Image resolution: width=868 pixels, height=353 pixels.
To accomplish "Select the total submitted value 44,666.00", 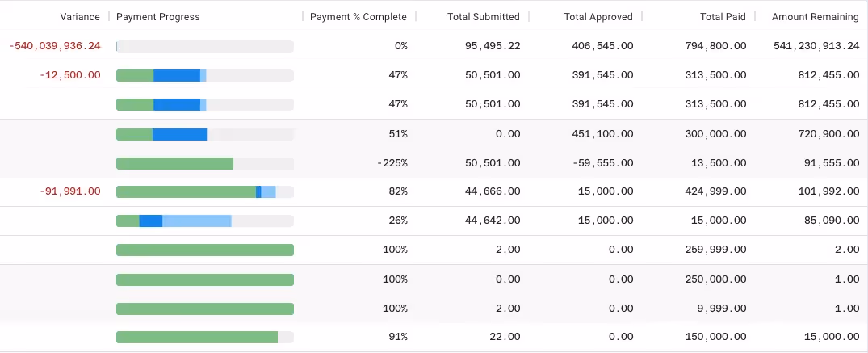I will click(x=493, y=191).
